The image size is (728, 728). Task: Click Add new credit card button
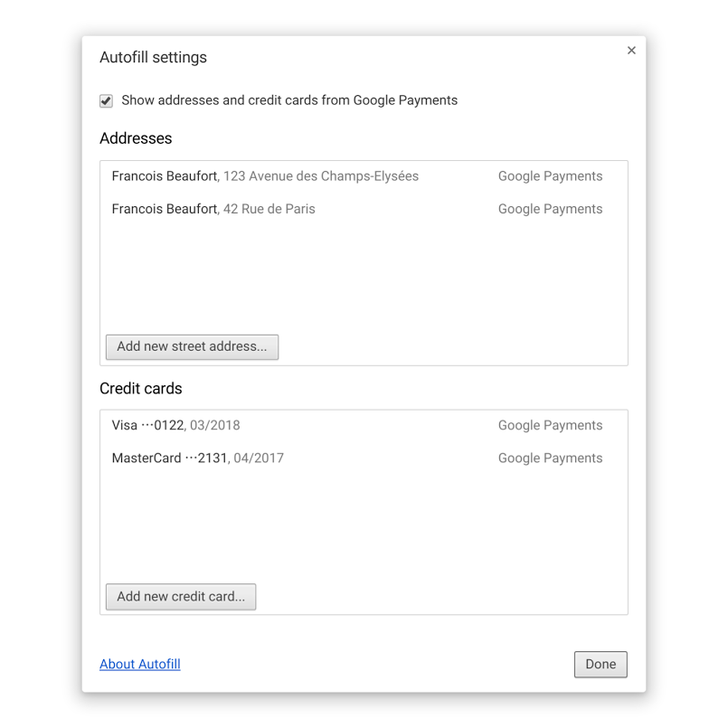coord(181,597)
